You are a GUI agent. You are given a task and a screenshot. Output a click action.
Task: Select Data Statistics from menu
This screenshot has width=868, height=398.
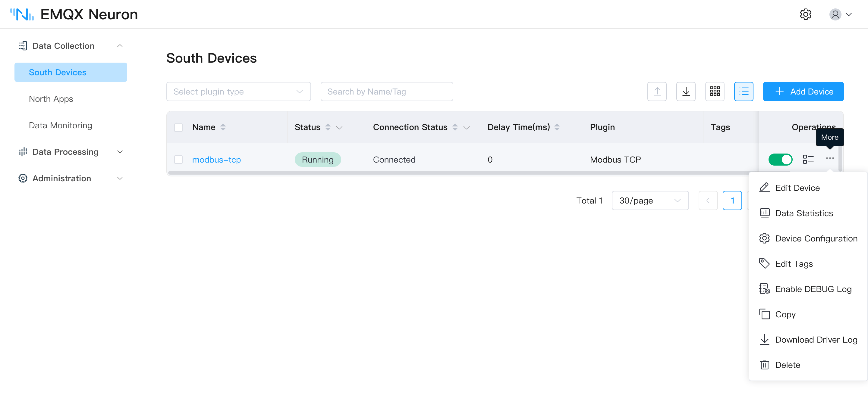coord(808,213)
